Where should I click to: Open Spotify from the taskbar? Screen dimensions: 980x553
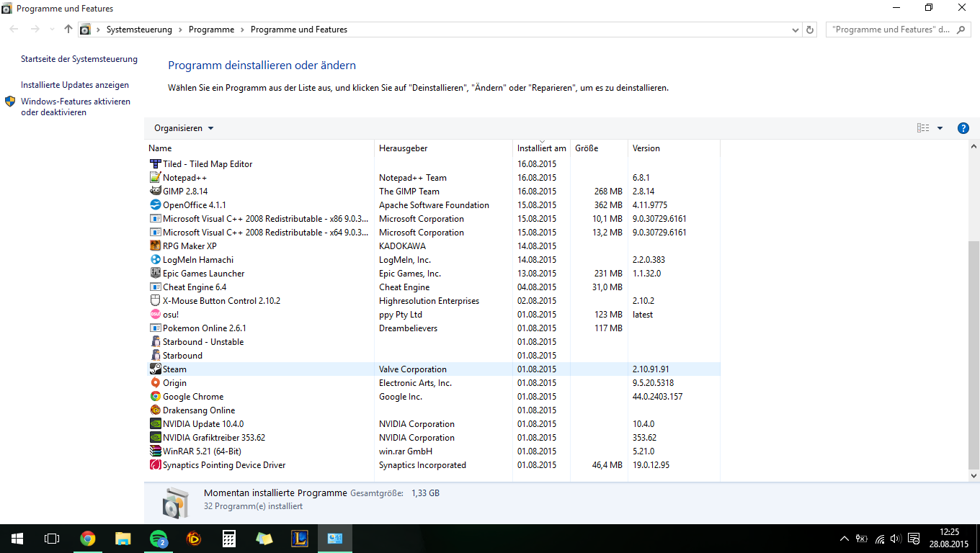[x=159, y=538]
